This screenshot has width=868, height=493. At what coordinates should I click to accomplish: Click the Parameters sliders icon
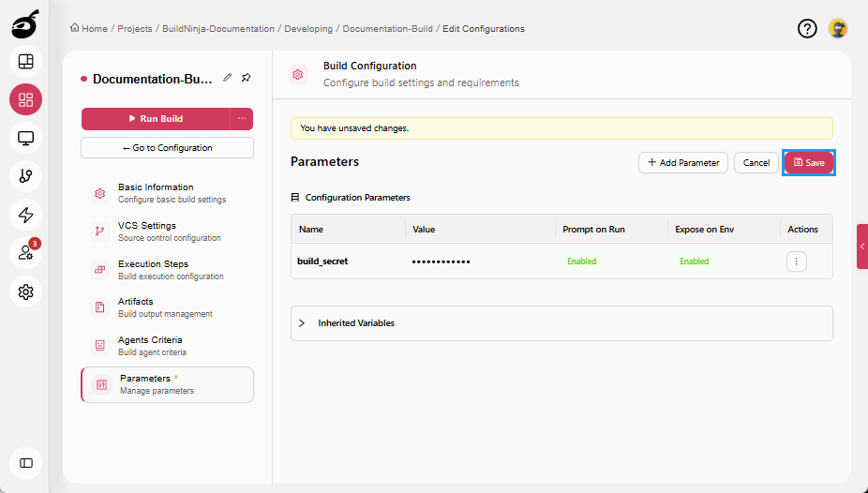point(102,384)
